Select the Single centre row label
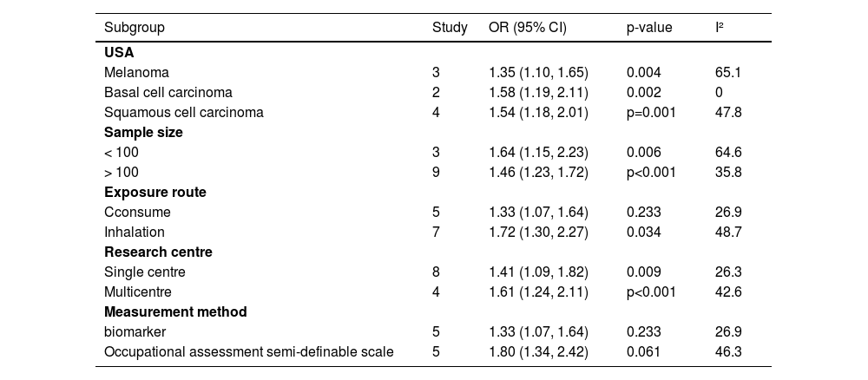868x380 pixels. tap(144, 272)
